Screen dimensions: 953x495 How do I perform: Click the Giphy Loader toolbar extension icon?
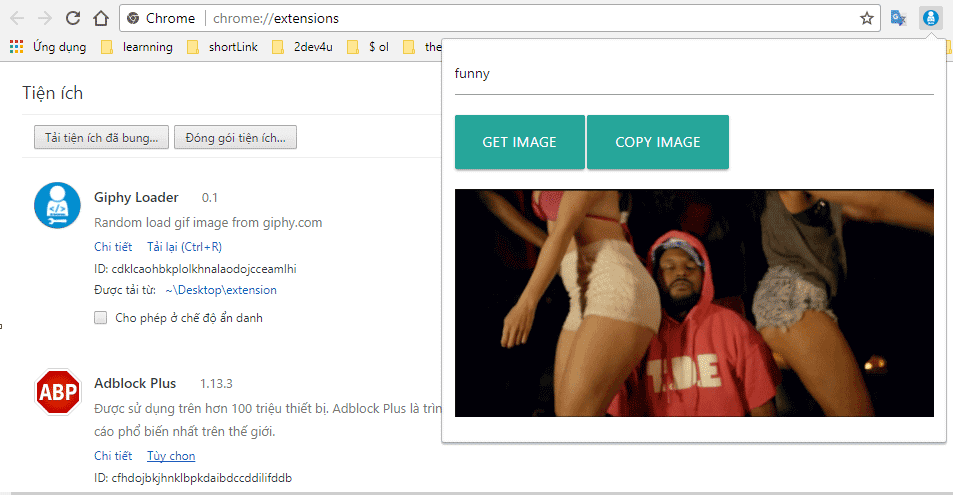(x=931, y=18)
